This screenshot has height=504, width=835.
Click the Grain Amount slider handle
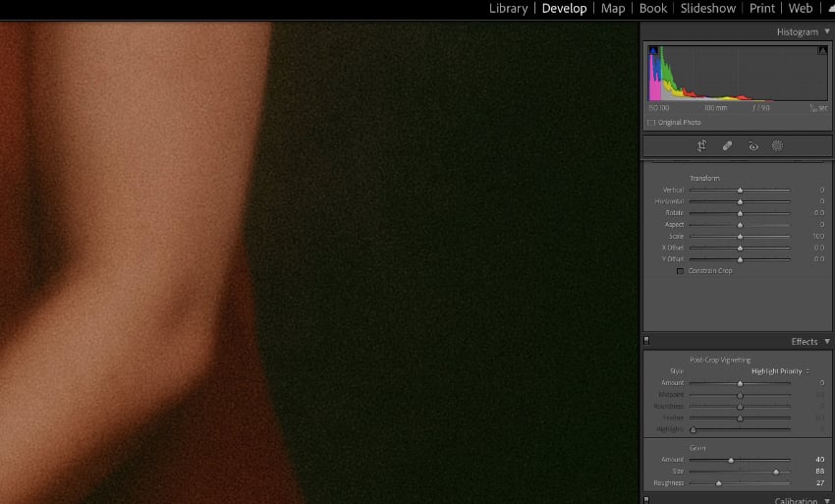731,460
